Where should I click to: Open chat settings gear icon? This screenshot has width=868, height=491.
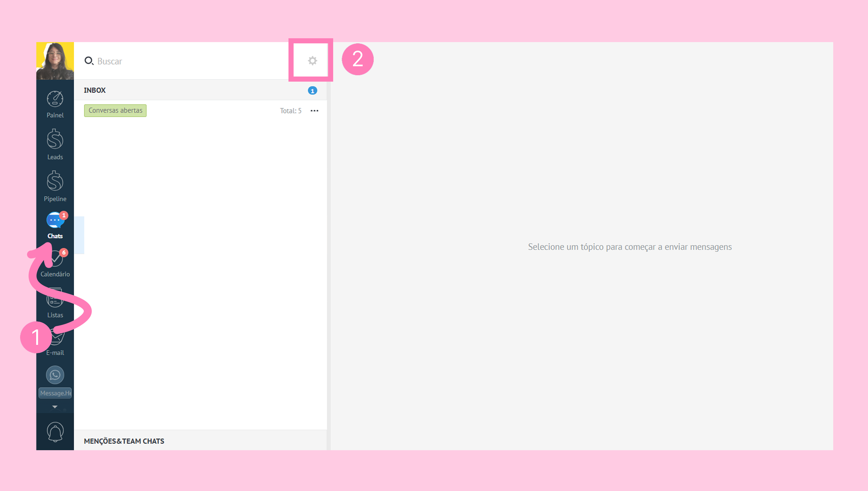(312, 61)
